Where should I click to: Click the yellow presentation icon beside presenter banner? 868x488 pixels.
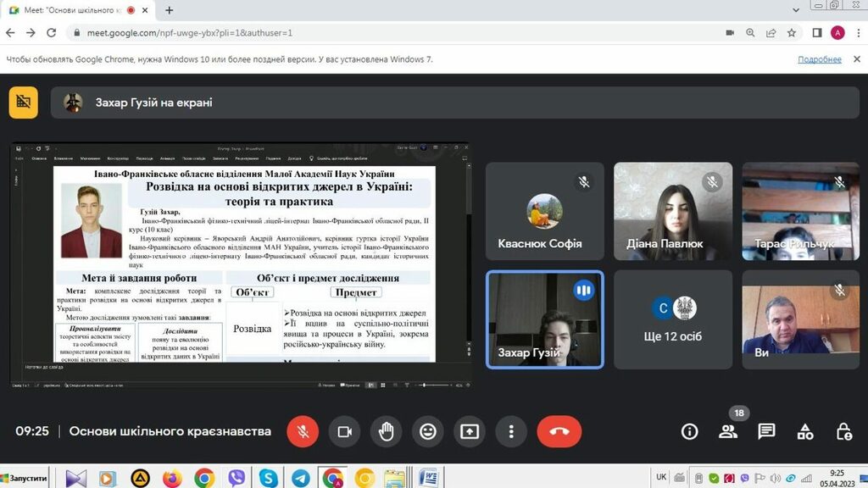click(x=24, y=103)
